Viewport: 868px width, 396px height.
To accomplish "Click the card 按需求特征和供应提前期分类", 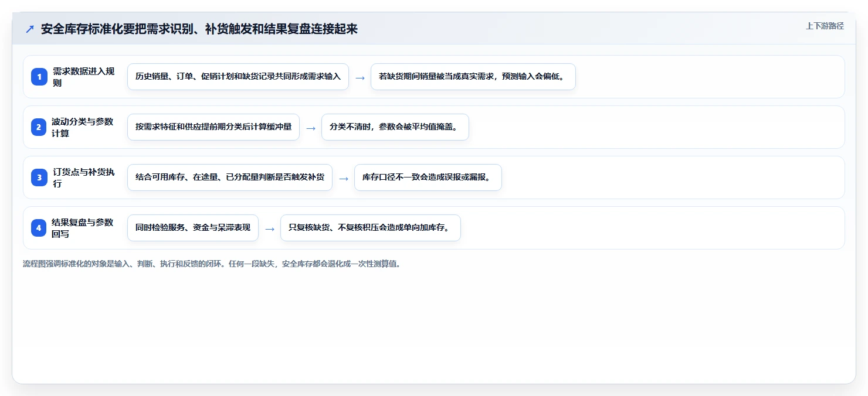I will click(x=213, y=127).
